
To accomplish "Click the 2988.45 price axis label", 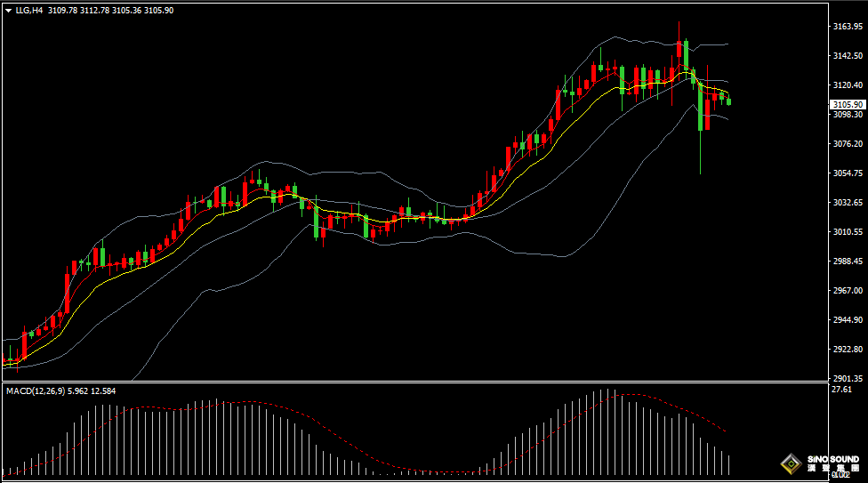I will (x=848, y=262).
